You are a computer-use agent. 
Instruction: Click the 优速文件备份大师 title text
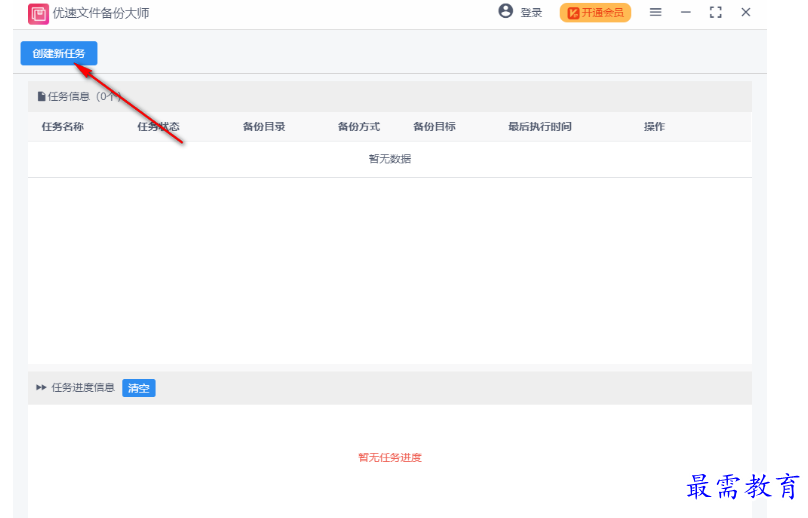[101, 13]
